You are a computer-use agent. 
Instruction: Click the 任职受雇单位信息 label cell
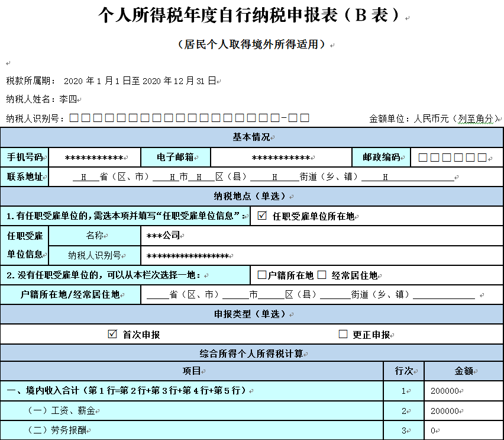click(x=24, y=245)
